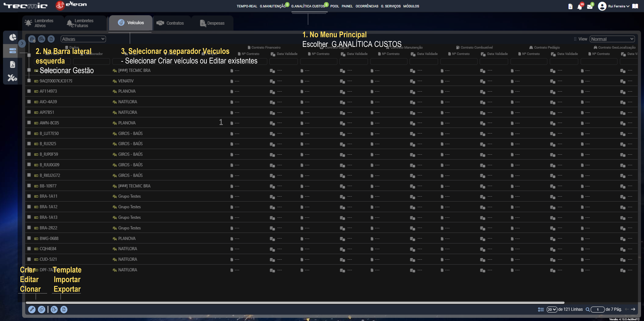Viewport: 644px width, 321px height.
Task: Open the G. SERVIÇOS menu
Action: coord(391,6)
